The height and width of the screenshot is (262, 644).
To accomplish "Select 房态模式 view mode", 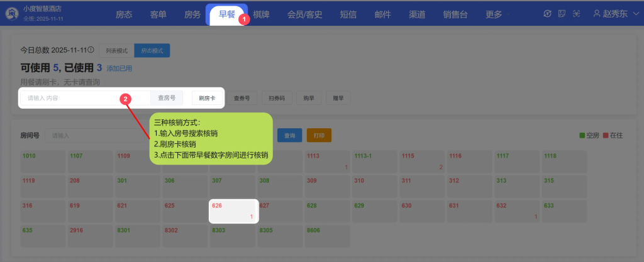I will coord(152,50).
